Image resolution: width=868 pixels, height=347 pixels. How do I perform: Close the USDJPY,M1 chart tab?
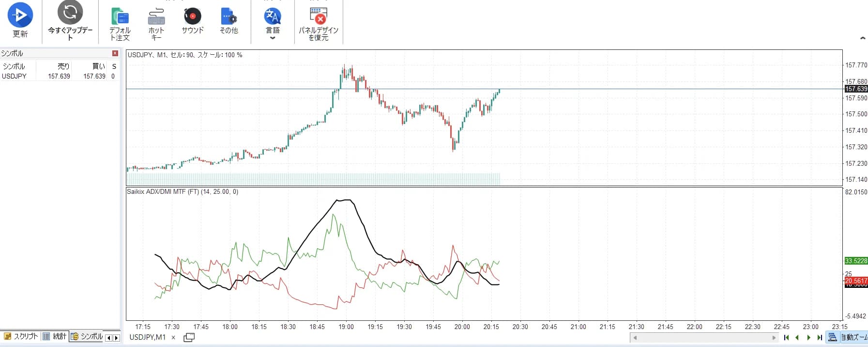173,338
